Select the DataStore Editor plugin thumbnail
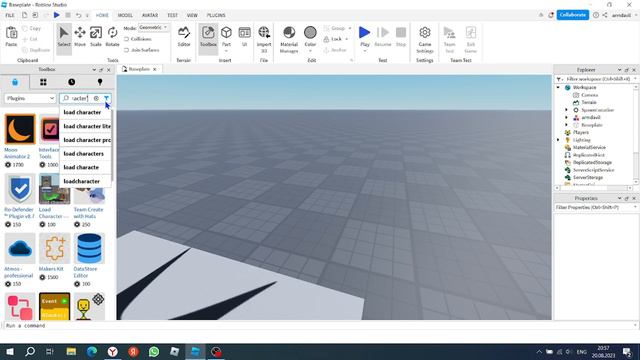This screenshot has height=360, width=640. (89, 248)
